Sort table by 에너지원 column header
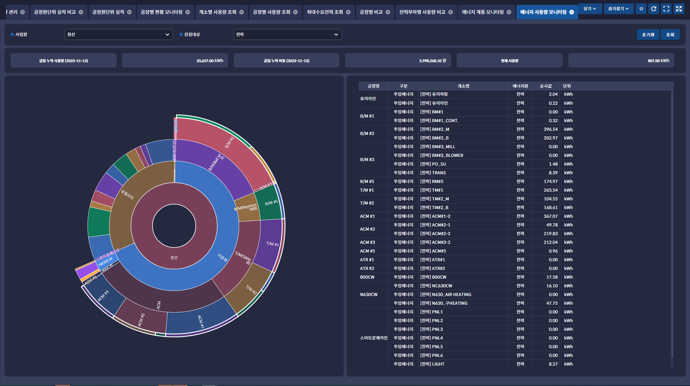The height and width of the screenshot is (386, 690). point(520,86)
